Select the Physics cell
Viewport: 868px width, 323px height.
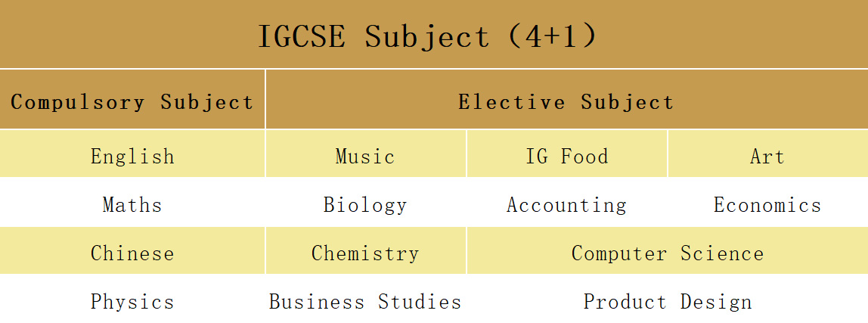tap(132, 302)
